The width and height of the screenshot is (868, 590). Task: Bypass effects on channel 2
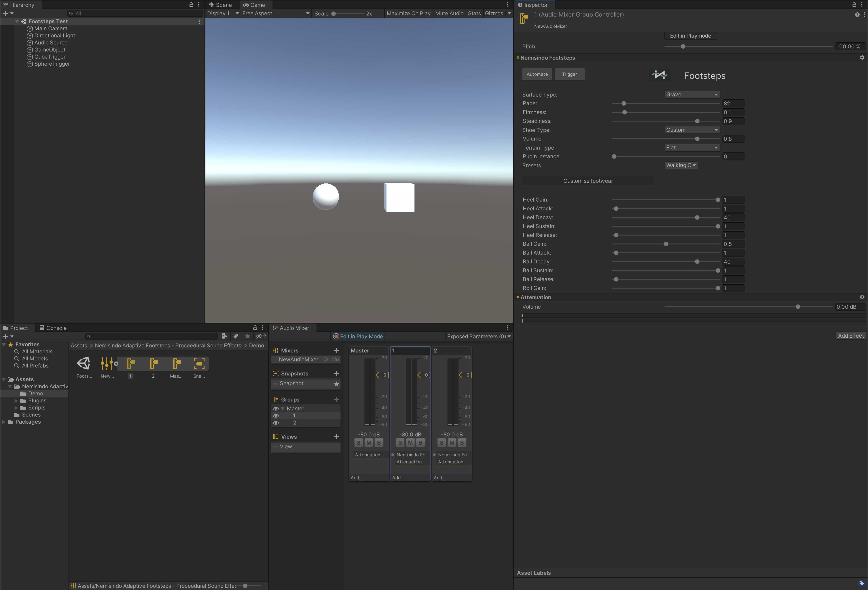point(462,443)
